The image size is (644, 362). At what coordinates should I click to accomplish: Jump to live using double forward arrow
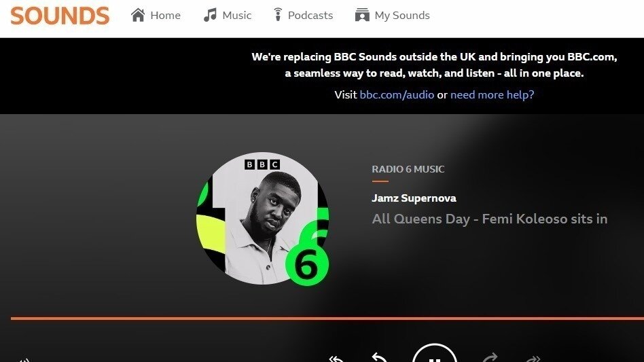533,359
